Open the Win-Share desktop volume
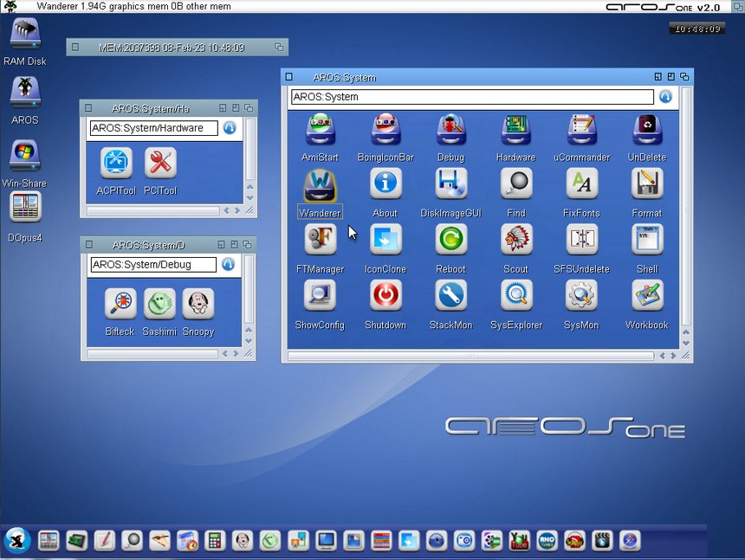 (x=25, y=157)
